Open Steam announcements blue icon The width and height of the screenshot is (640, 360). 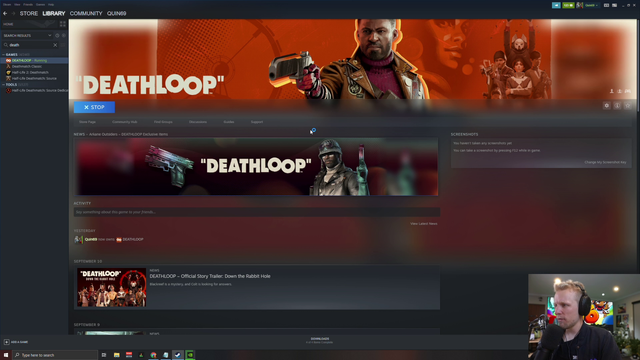coord(556,5)
